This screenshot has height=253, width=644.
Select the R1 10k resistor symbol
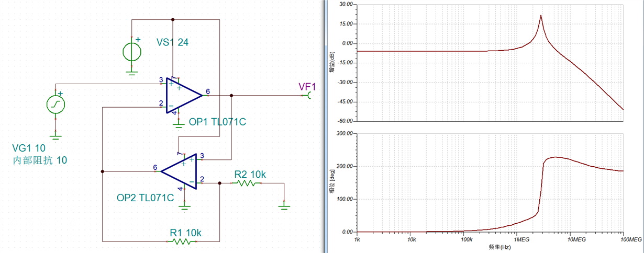(181, 241)
